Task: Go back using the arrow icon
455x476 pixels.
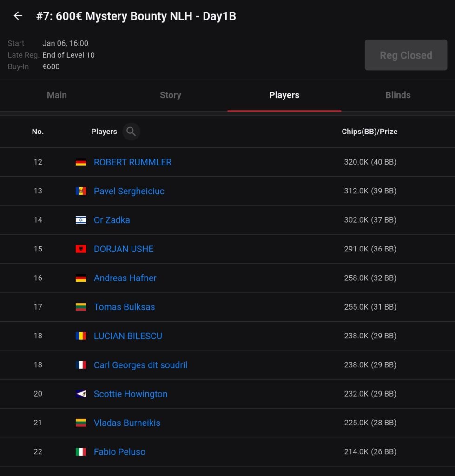Action: (18, 16)
